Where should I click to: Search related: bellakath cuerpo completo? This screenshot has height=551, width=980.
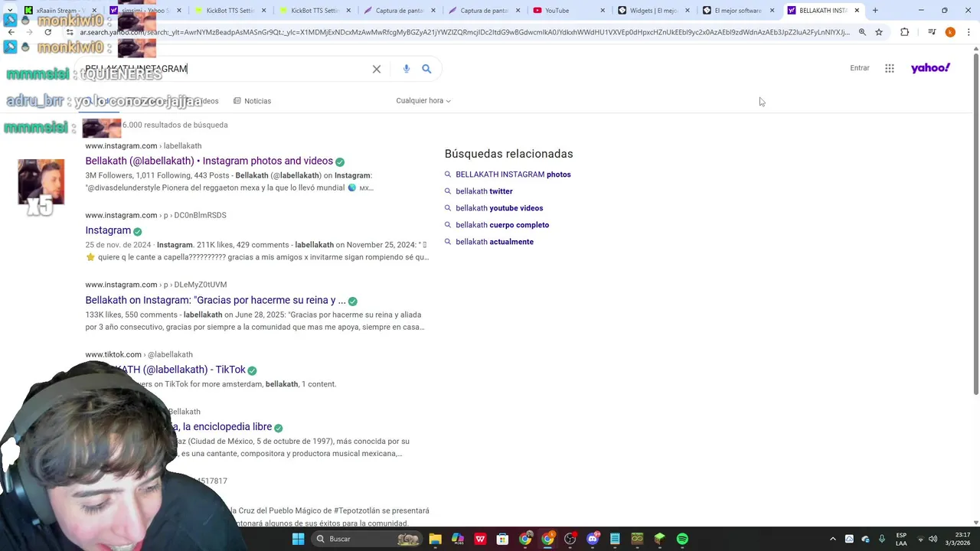(x=502, y=225)
